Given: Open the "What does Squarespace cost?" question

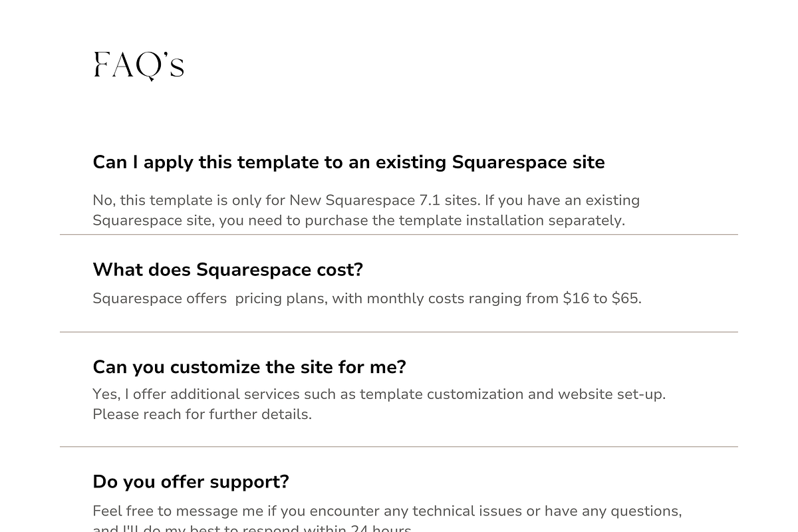Looking at the screenshot, I should coord(227,270).
